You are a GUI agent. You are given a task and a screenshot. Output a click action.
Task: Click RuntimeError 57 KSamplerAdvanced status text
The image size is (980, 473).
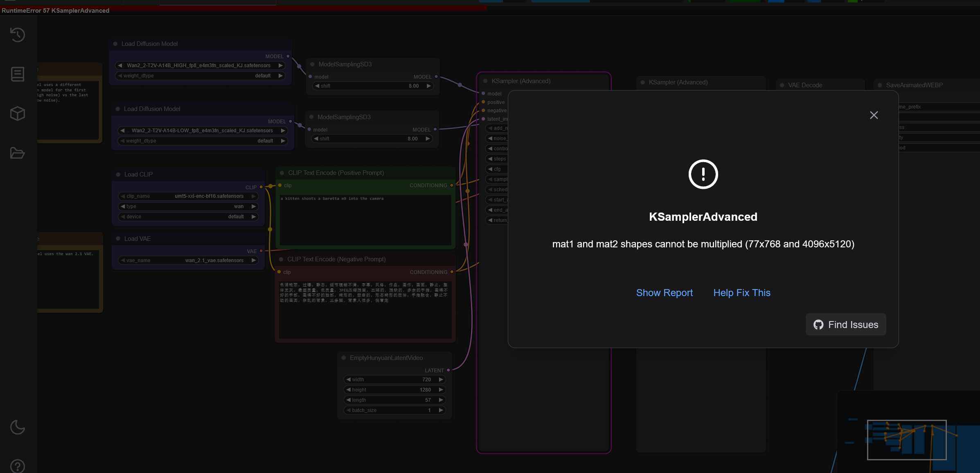pyautogui.click(x=56, y=11)
